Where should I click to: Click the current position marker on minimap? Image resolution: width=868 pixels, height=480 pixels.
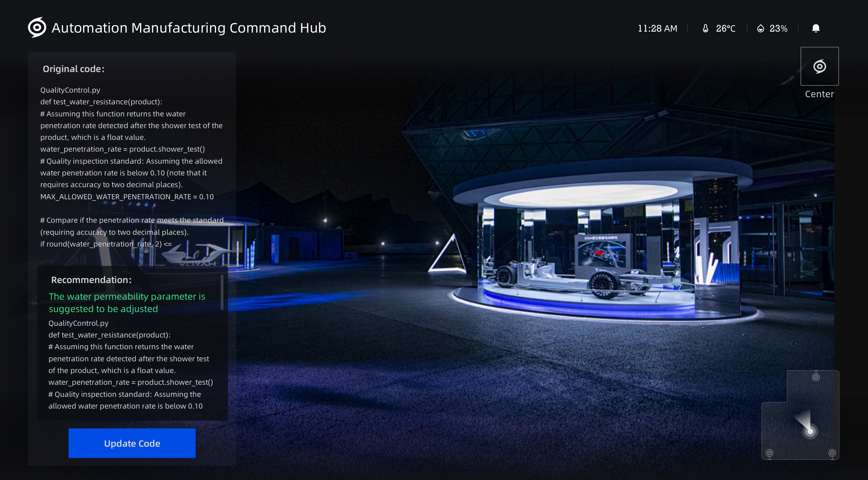tap(810, 431)
